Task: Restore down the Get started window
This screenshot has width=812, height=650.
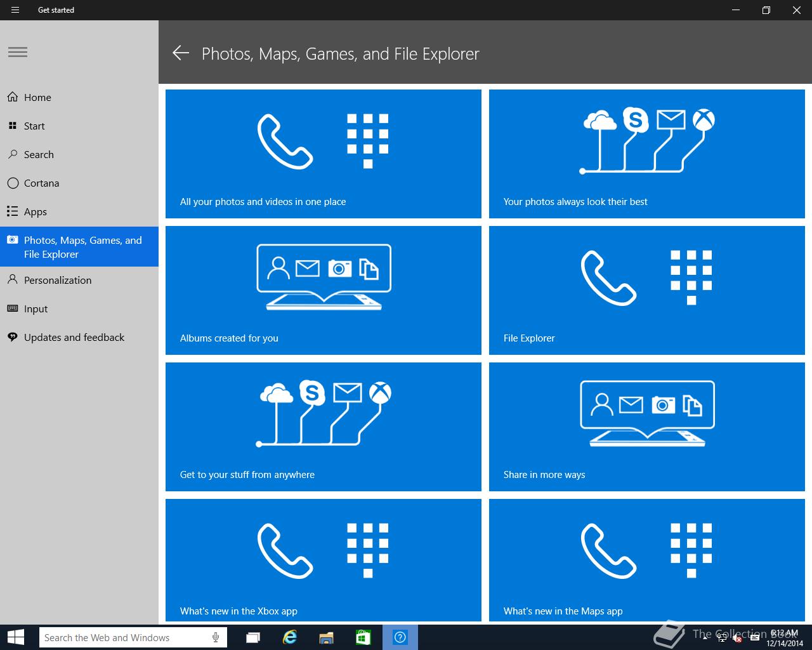Action: pos(766,10)
